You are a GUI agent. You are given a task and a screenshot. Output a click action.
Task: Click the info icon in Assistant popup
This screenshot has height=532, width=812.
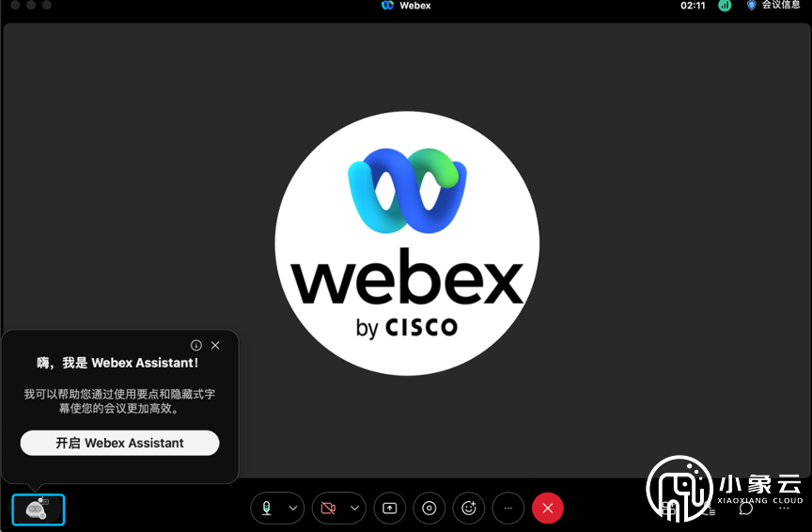click(196, 345)
